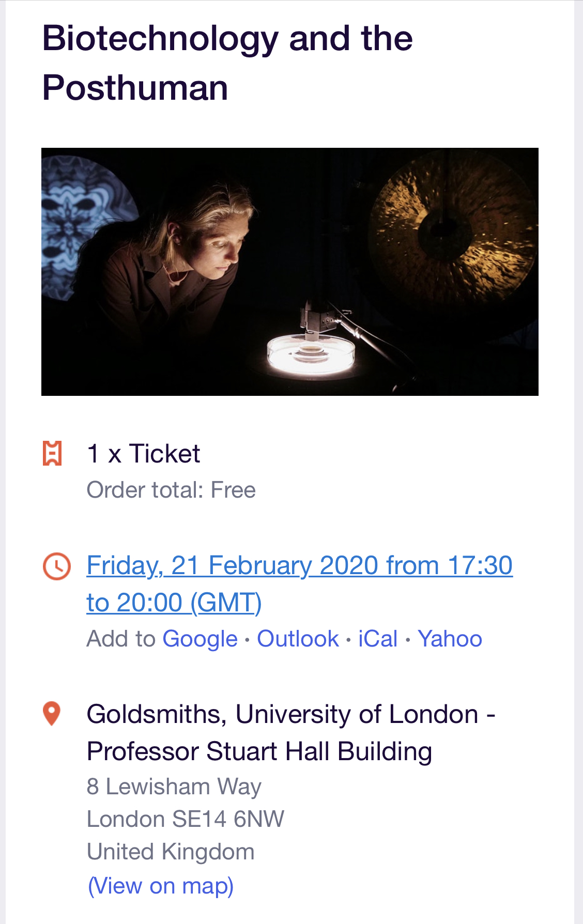The image size is (583, 924).
Task: Click the Add to label
Action: coord(121,639)
